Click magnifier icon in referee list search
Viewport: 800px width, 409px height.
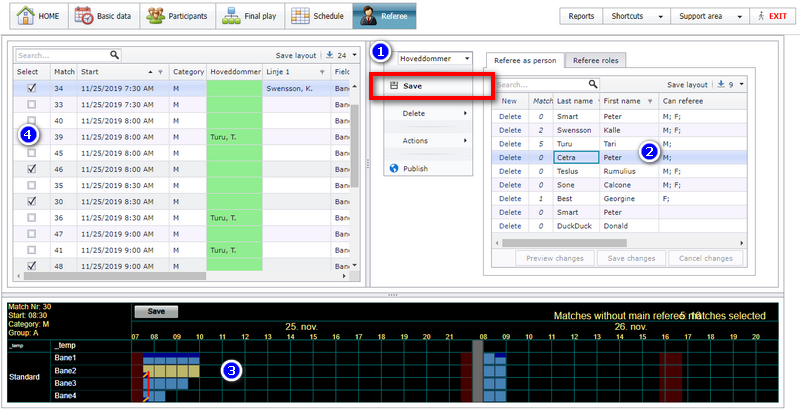(x=592, y=84)
